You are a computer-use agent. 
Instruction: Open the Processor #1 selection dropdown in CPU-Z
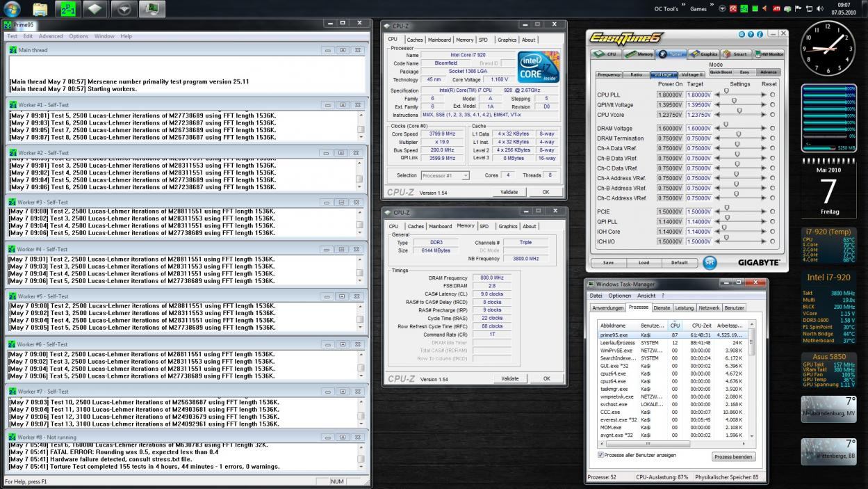point(445,175)
